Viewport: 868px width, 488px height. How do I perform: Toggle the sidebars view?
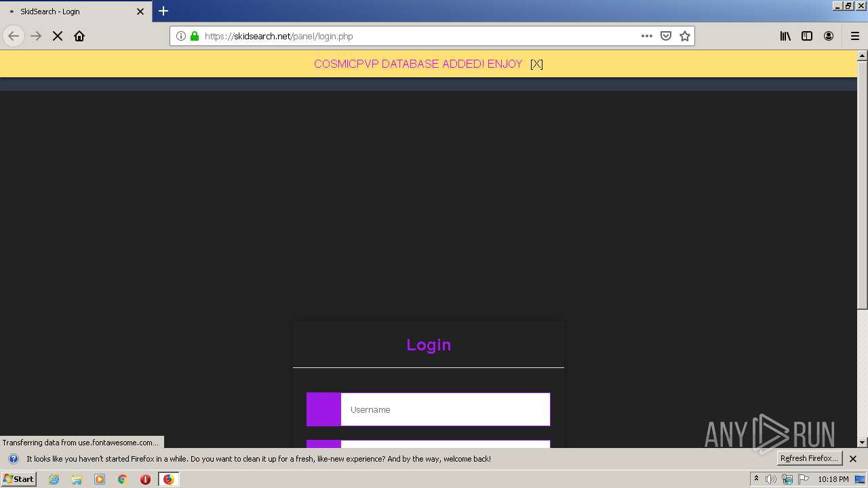click(807, 36)
